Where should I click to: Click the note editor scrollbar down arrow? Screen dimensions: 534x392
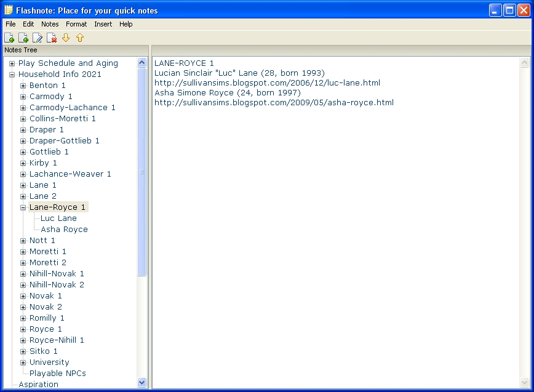(x=524, y=383)
